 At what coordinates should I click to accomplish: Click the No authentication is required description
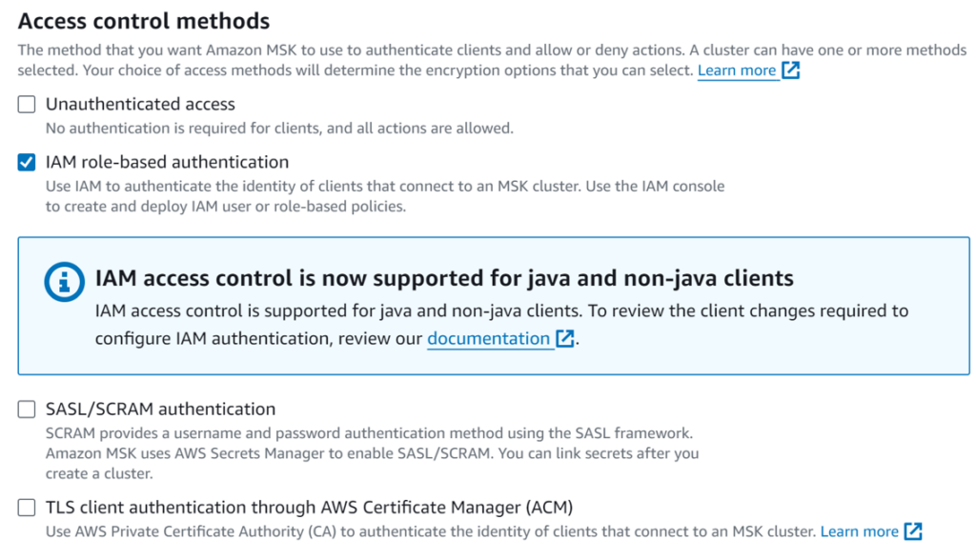pos(279,129)
